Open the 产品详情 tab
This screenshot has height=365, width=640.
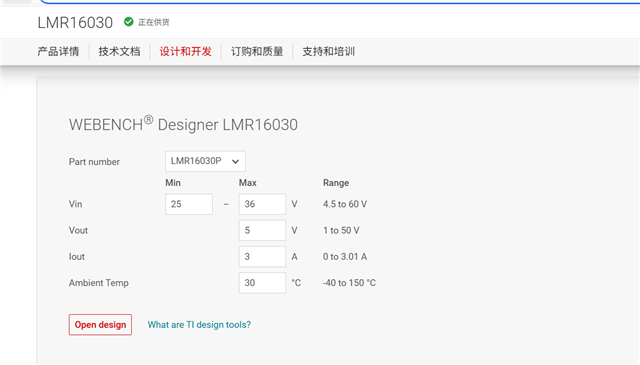58,51
